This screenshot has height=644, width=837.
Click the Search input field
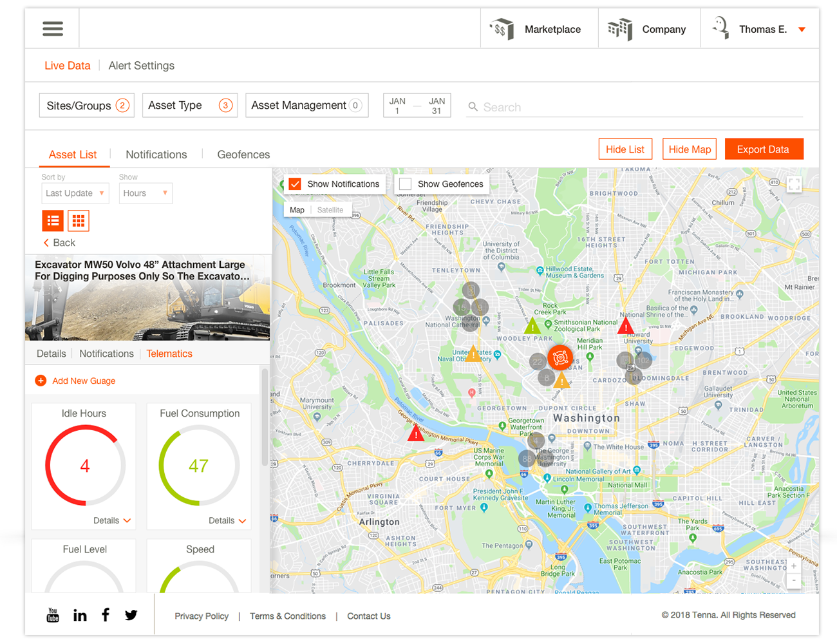(x=637, y=107)
